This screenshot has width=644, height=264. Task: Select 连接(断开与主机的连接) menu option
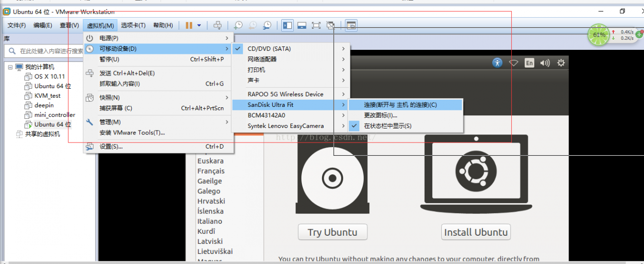[400, 105]
